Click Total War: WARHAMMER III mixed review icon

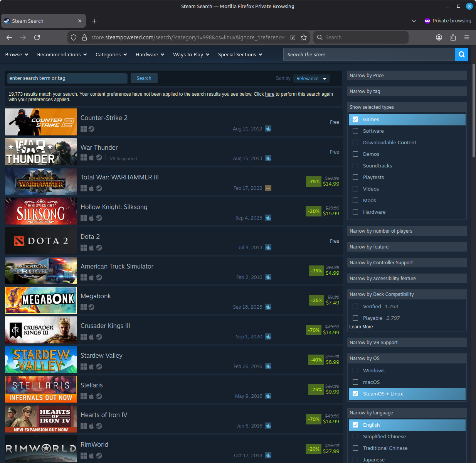click(268, 188)
